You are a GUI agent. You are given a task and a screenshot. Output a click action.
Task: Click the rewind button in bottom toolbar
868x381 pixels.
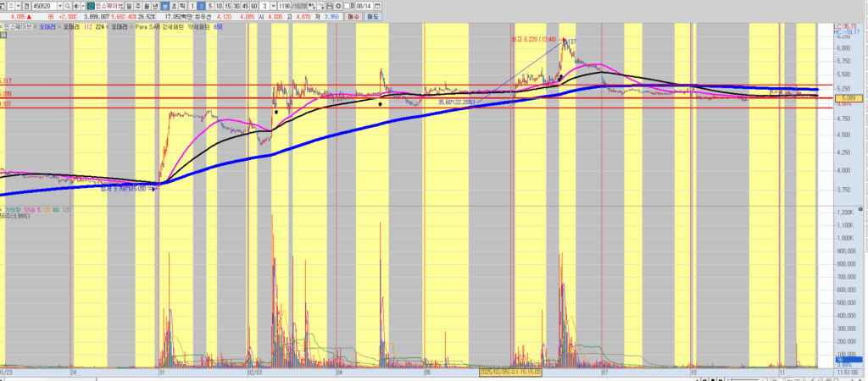[x=704, y=379]
